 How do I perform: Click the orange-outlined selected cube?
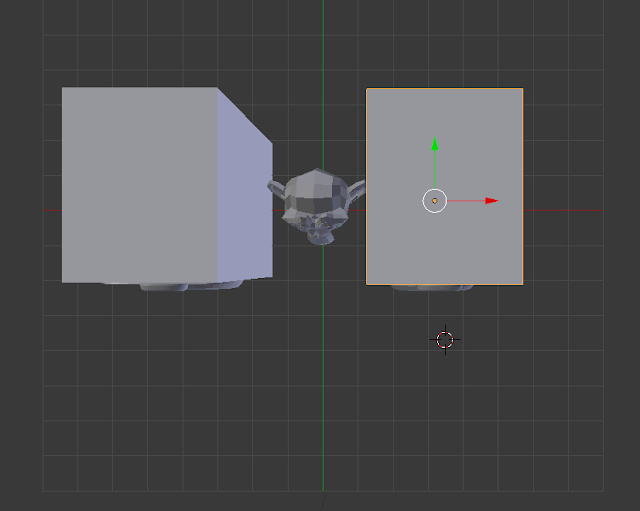444,186
